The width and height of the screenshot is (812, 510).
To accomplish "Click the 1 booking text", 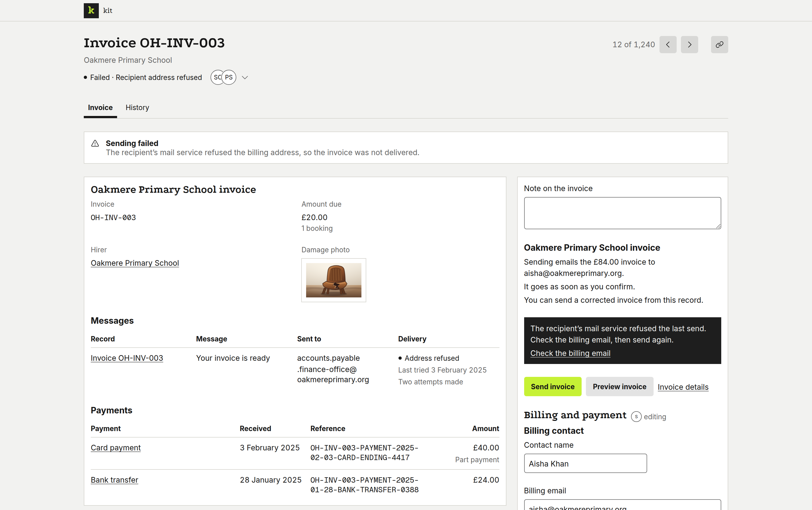I will [x=317, y=228].
